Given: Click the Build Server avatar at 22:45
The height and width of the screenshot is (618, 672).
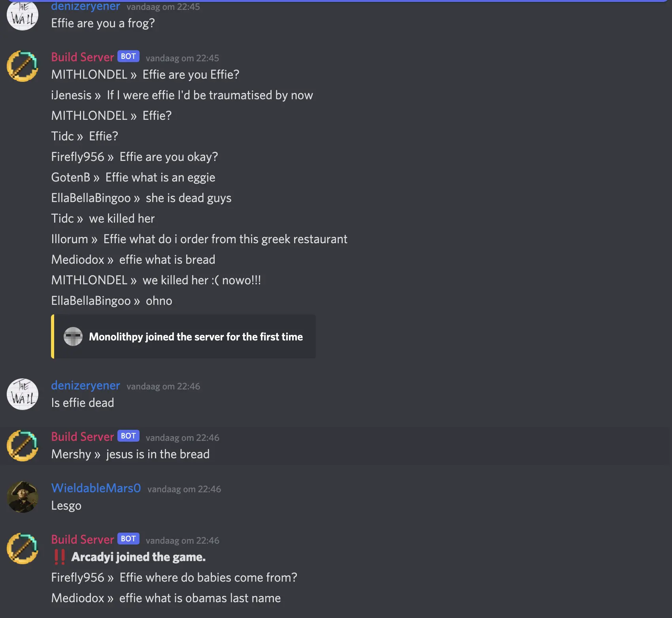Looking at the screenshot, I should tap(23, 66).
